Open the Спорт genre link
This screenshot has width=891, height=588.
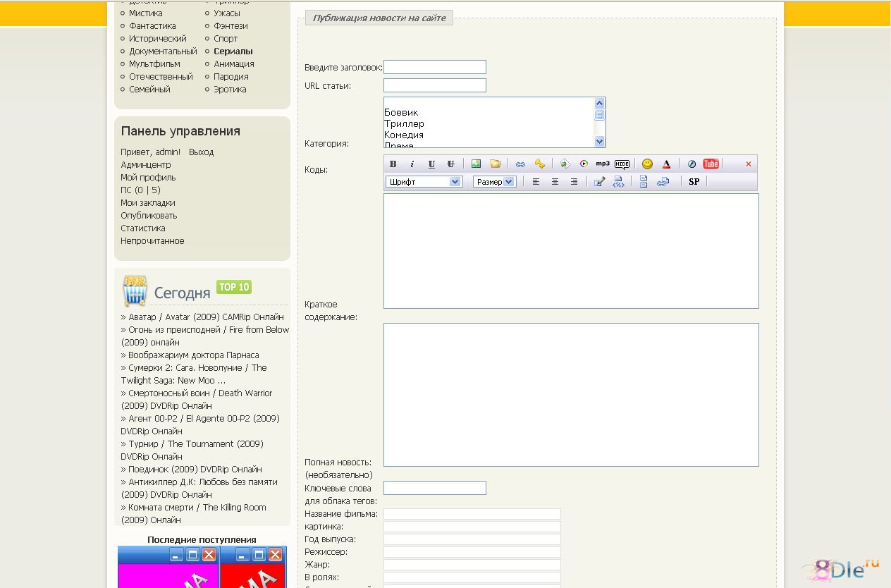226,39
